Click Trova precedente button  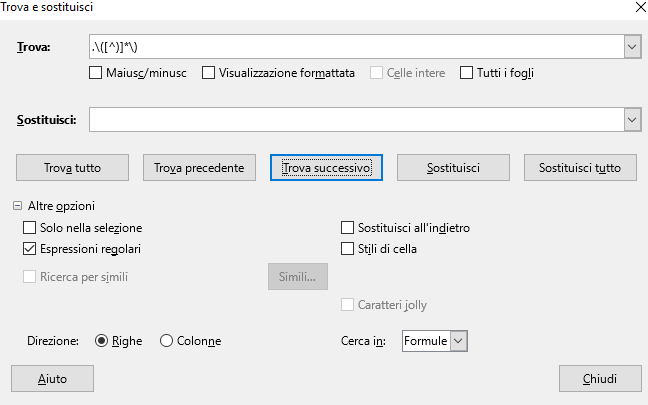click(199, 168)
